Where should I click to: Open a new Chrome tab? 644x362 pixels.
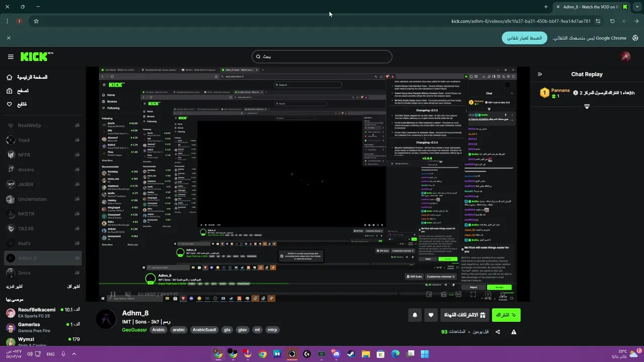[x=546, y=7]
